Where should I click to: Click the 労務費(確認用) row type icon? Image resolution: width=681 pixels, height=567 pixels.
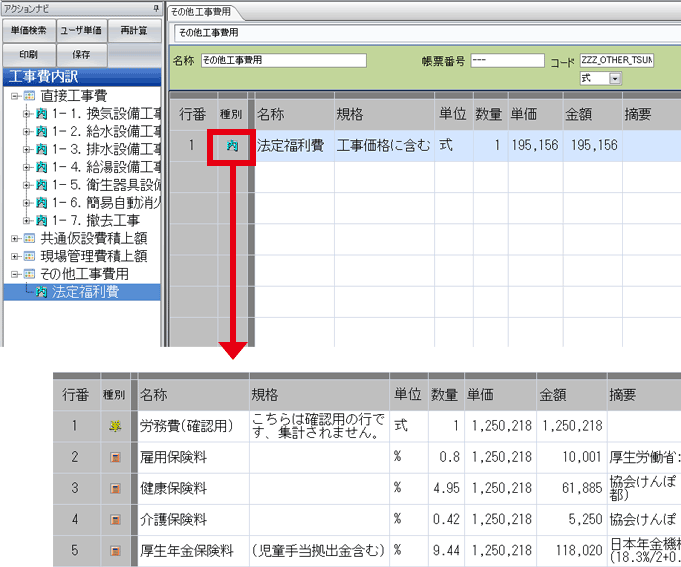click(x=115, y=425)
